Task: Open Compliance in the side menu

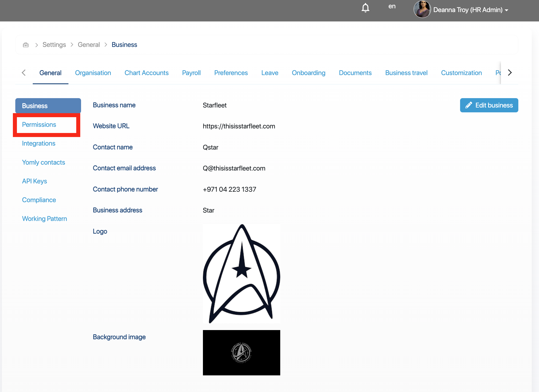Action: (39, 200)
